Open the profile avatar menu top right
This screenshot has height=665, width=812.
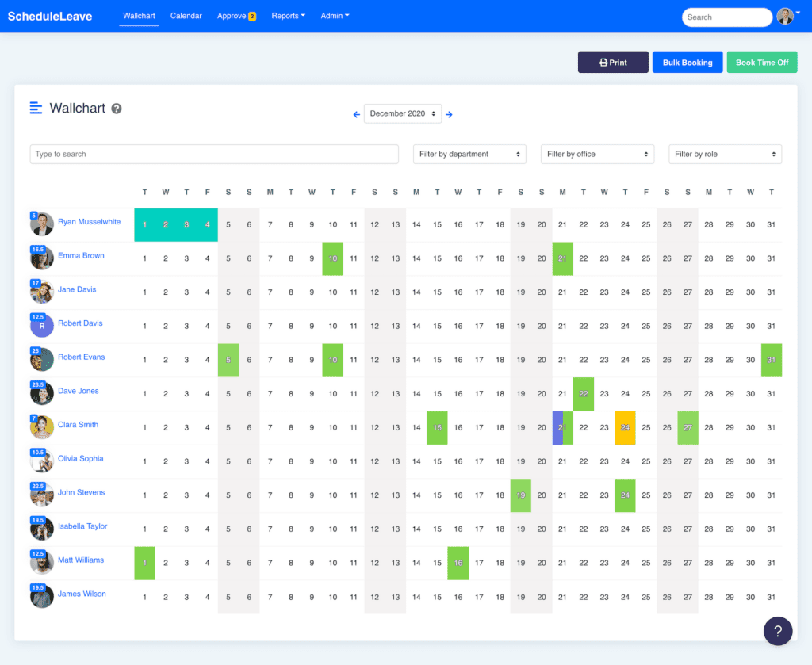pyautogui.click(x=784, y=15)
